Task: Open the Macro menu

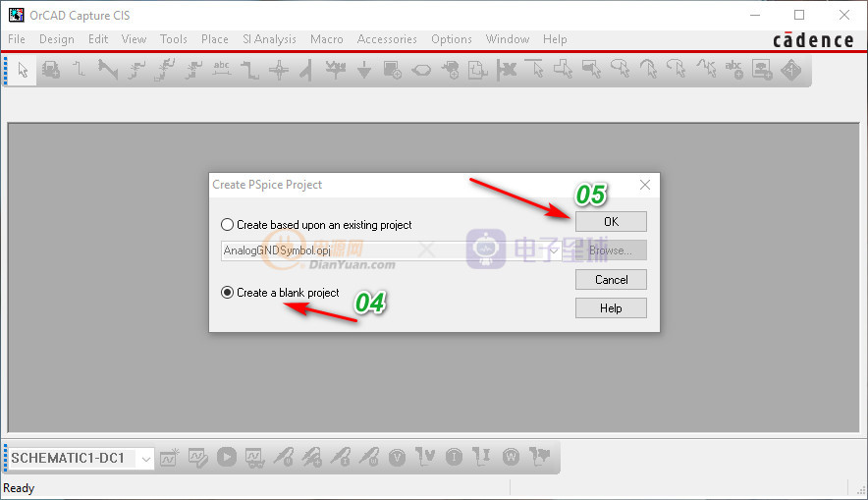Action: coord(327,39)
